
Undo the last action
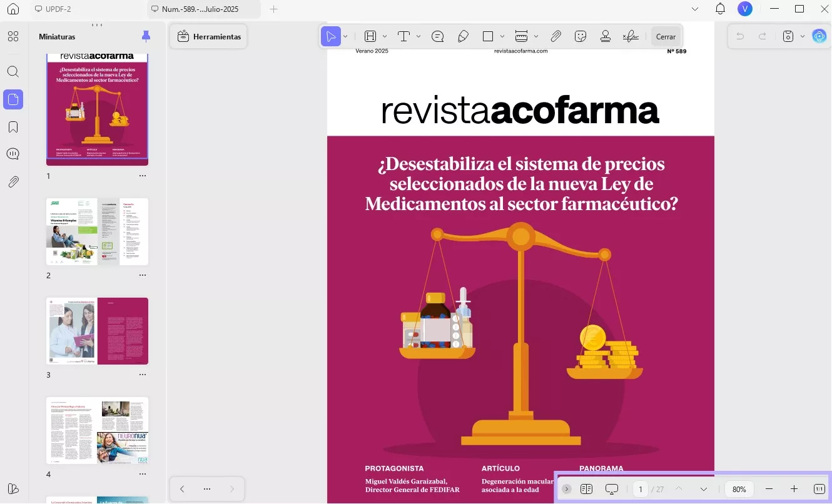tap(740, 36)
